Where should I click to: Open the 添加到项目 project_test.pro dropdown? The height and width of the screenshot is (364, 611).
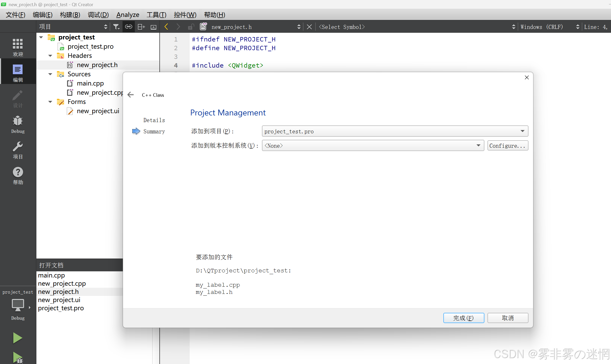click(x=395, y=131)
